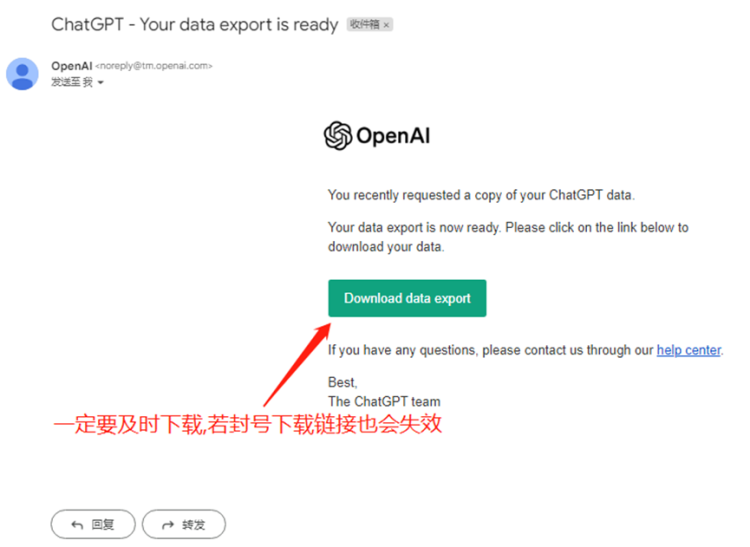Click the sender's blue avatar icon
Image resolution: width=750 pixels, height=547 pixels.
click(x=22, y=74)
